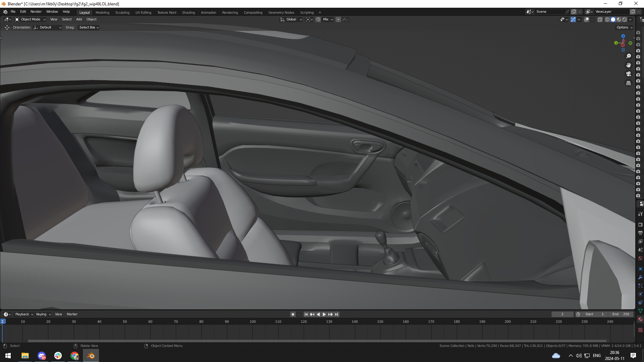This screenshot has width=644, height=362.
Task: Open the Tool properties tab
Action: tap(640, 214)
